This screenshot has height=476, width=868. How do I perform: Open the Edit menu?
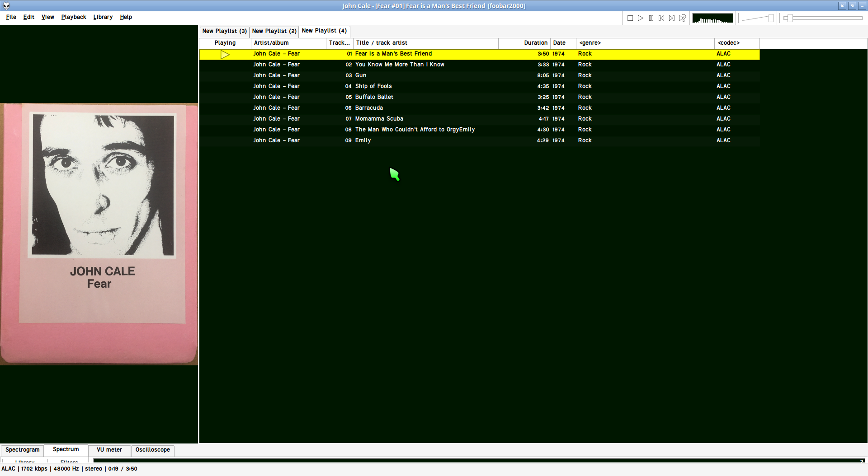[29, 17]
